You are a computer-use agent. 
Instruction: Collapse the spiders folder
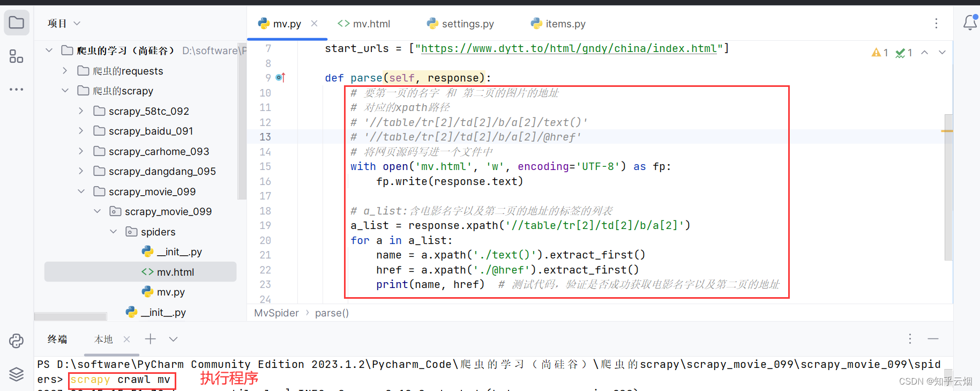pyautogui.click(x=113, y=232)
